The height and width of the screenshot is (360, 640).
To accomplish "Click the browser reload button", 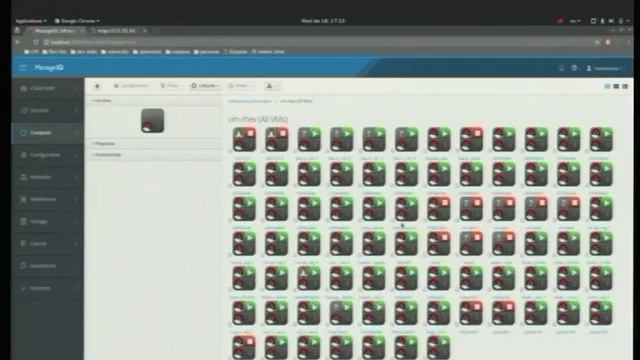I will point(36,42).
